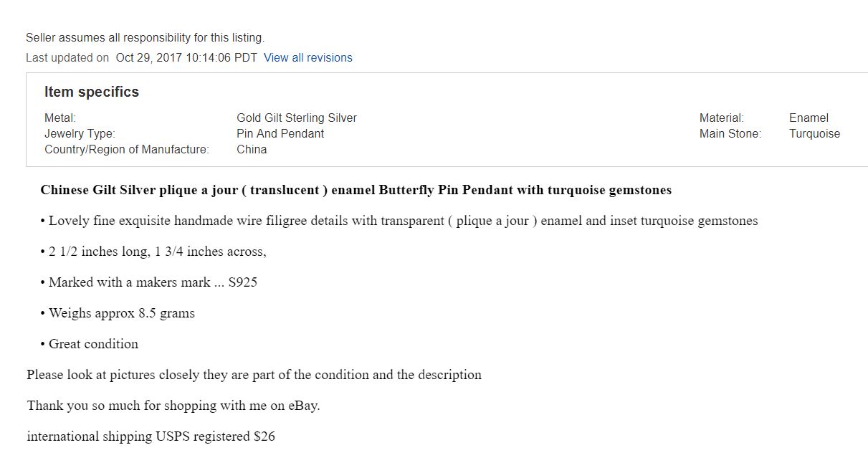Click the international shipping USPS registered $26 line
Screen dimensions: 868x473
coord(151,436)
